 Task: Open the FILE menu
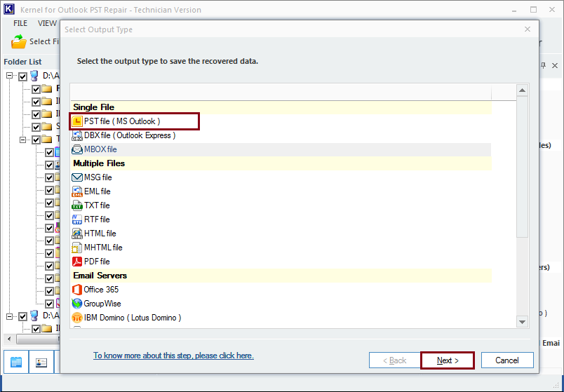pos(20,23)
